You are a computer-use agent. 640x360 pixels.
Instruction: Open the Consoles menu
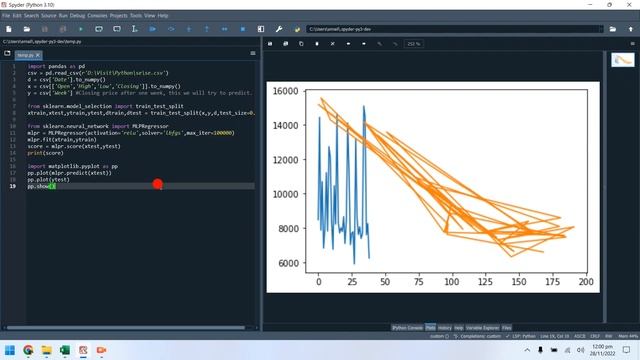point(97,16)
